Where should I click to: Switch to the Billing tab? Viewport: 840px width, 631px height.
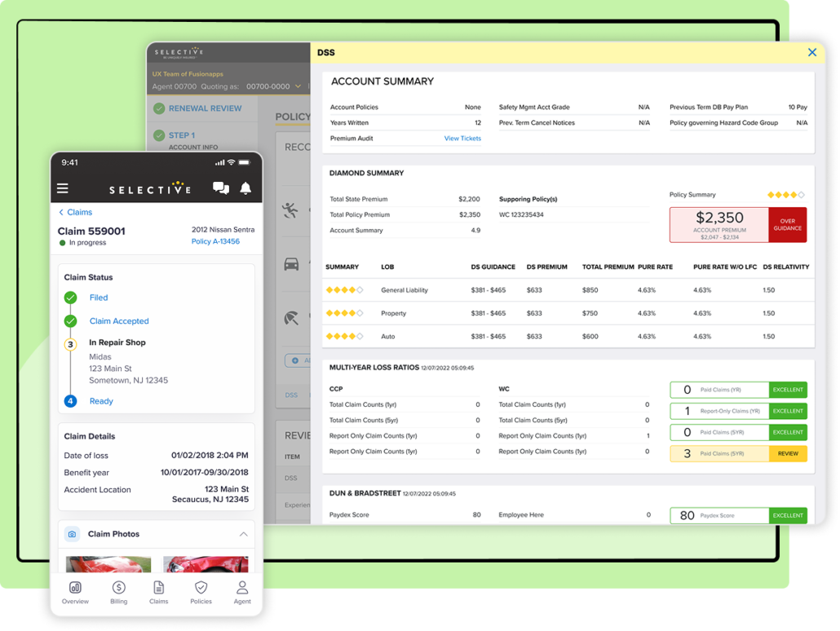(x=119, y=593)
